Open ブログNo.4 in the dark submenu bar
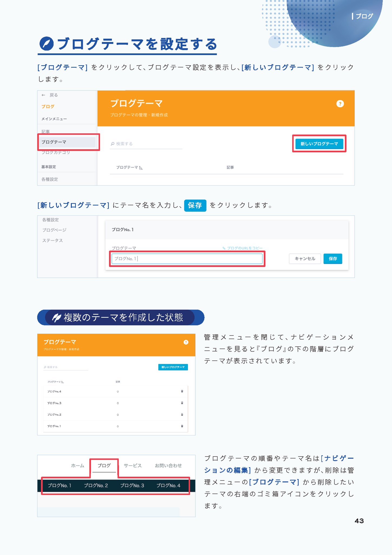The width and height of the screenshot is (392, 555). 168,485
